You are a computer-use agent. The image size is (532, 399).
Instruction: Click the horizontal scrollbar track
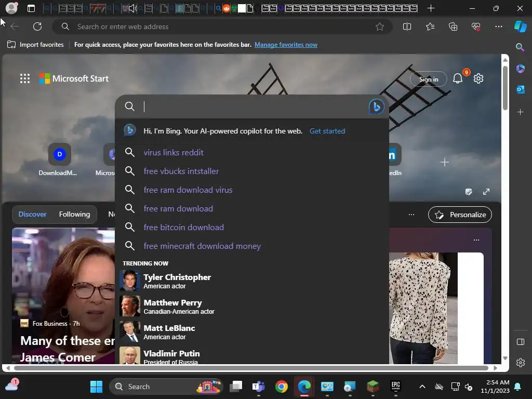click(251, 368)
